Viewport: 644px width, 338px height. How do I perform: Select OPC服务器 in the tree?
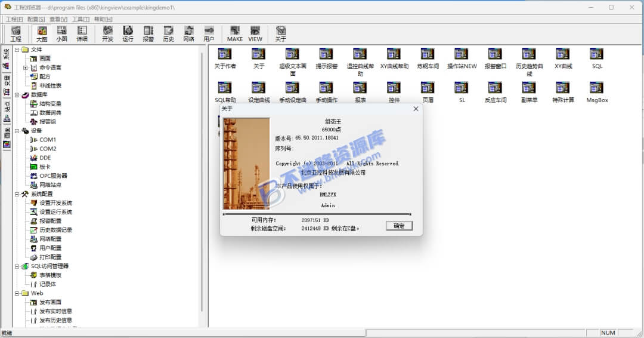pyautogui.click(x=53, y=176)
